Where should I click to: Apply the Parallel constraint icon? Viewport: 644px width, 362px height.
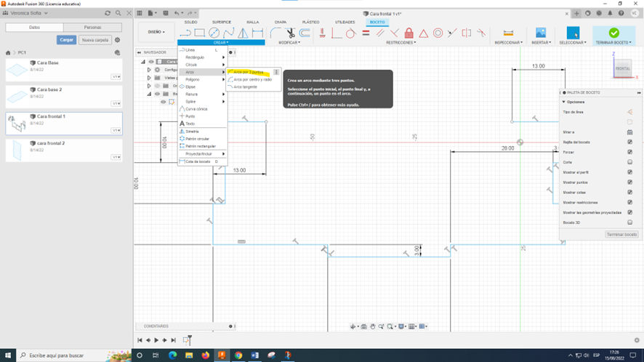[380, 33]
